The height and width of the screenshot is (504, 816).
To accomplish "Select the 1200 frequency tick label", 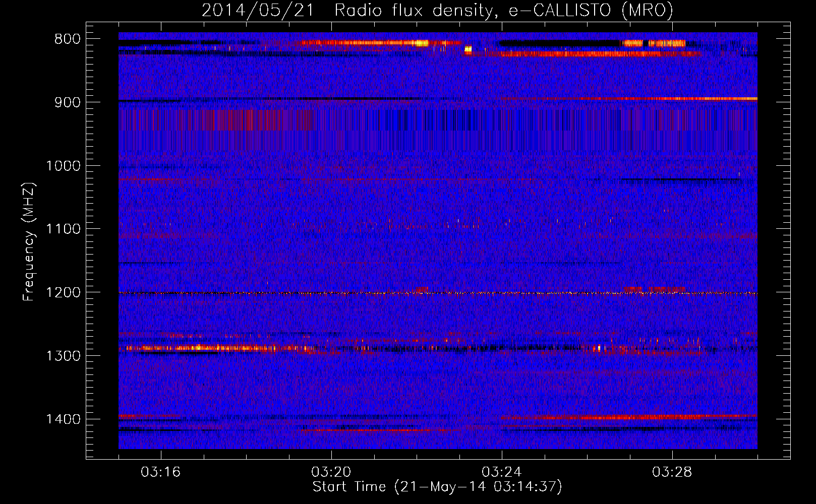I will (63, 293).
